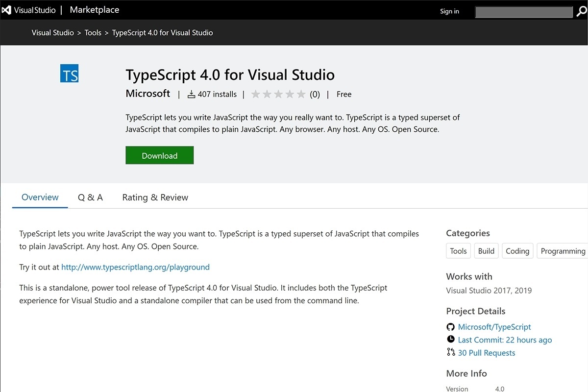Viewport: 588px width, 392px height.
Task: Open the typescriptlang.org playground link
Action: 135,267
